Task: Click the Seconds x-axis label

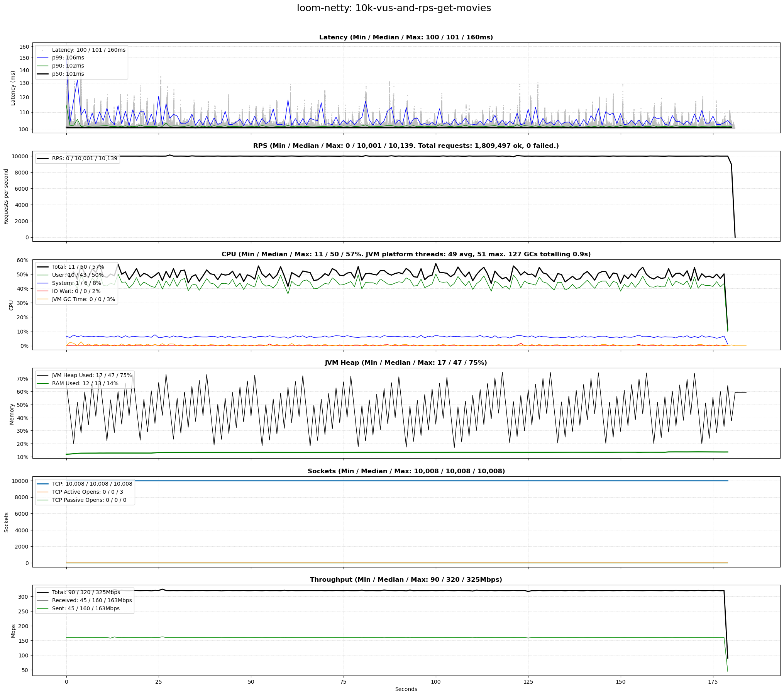Action: coord(406,689)
